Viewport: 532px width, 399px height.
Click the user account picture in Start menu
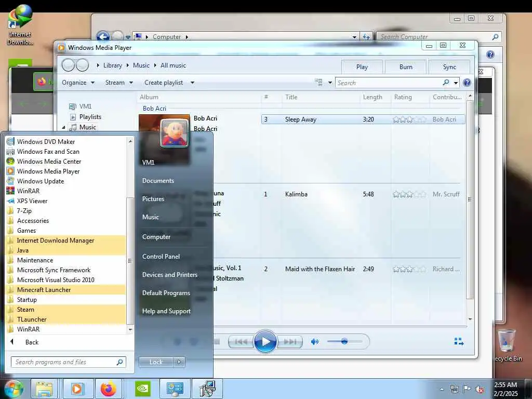[175, 133]
